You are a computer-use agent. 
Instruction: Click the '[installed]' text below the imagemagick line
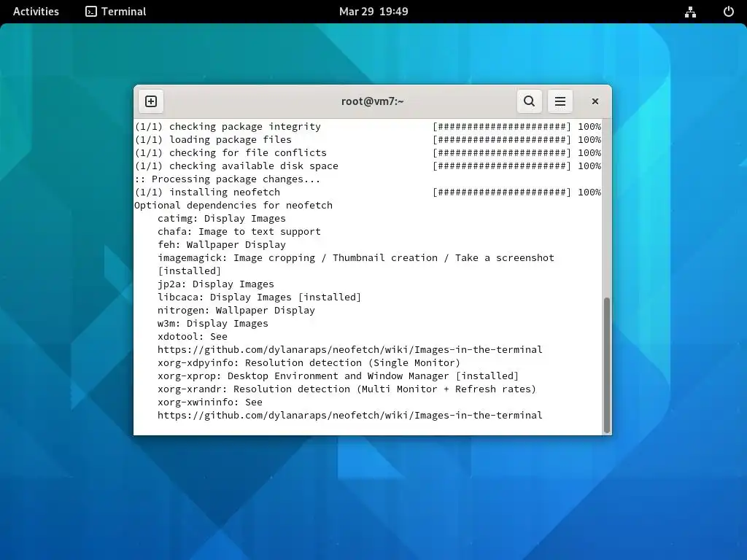[190, 271]
